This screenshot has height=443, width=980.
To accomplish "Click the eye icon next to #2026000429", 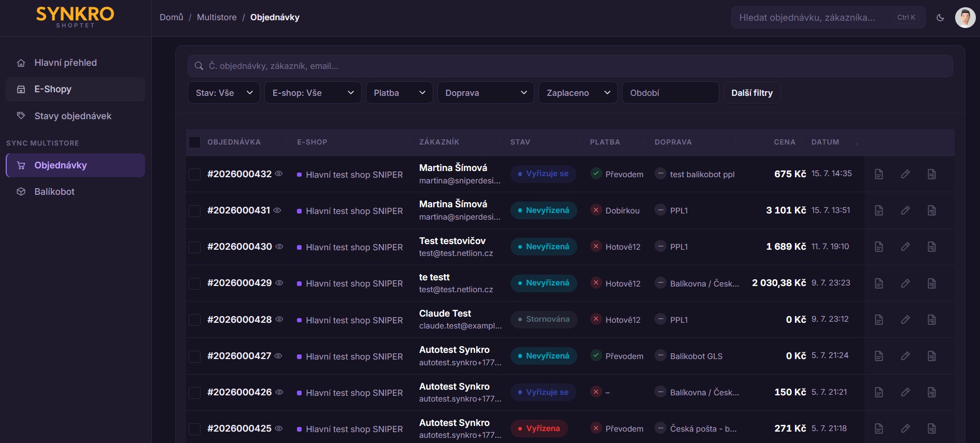I will point(279,283).
